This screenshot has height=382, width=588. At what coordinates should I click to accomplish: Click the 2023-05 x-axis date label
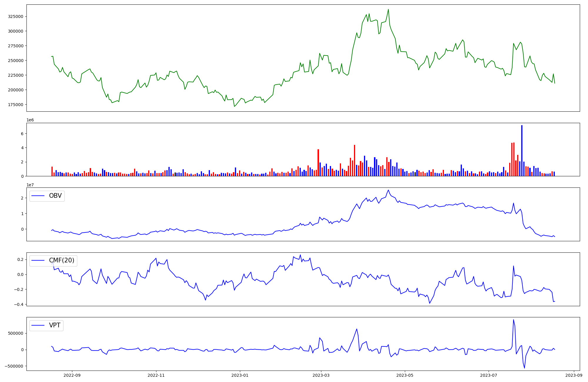(x=405, y=375)
